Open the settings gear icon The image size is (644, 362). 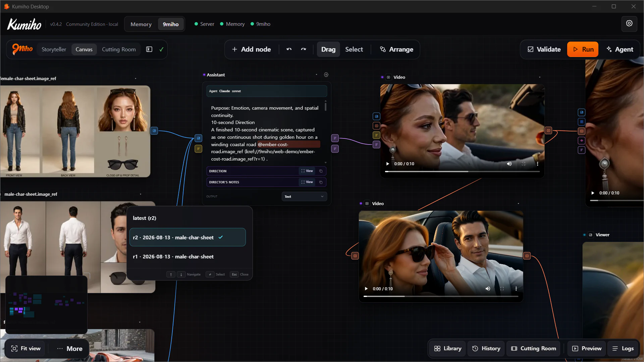pos(629,23)
